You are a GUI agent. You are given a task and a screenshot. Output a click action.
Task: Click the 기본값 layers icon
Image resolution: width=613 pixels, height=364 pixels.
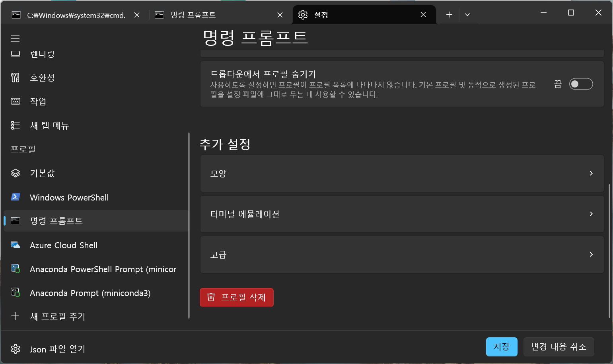16,173
